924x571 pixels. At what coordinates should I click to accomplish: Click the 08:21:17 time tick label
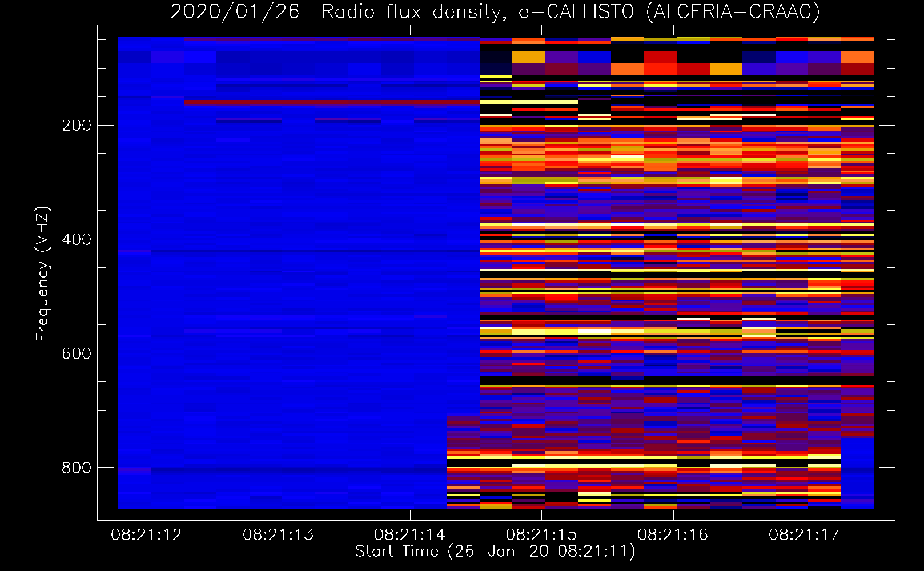point(804,534)
